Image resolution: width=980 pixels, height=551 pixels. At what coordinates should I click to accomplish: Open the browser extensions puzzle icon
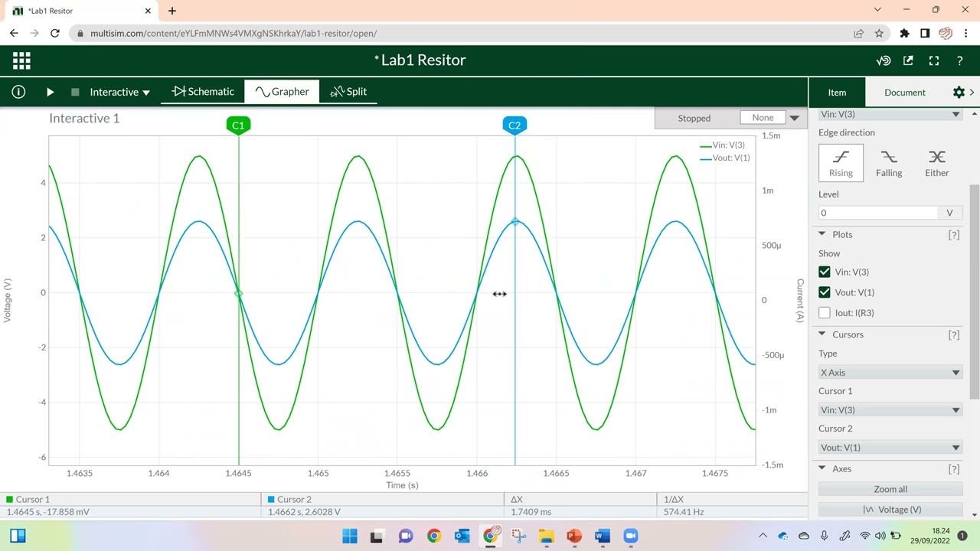coord(904,34)
